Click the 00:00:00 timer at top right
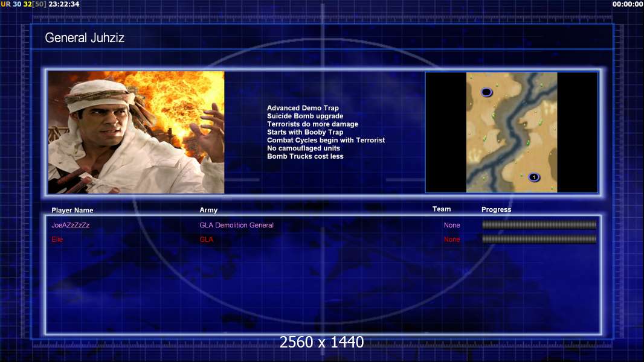The width and height of the screenshot is (644, 362). click(x=628, y=4)
